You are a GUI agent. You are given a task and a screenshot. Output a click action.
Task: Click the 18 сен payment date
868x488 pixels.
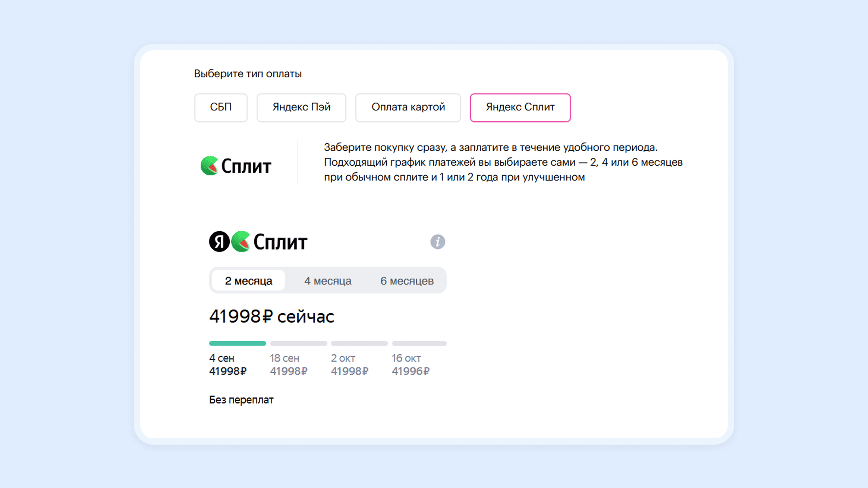tap(285, 358)
